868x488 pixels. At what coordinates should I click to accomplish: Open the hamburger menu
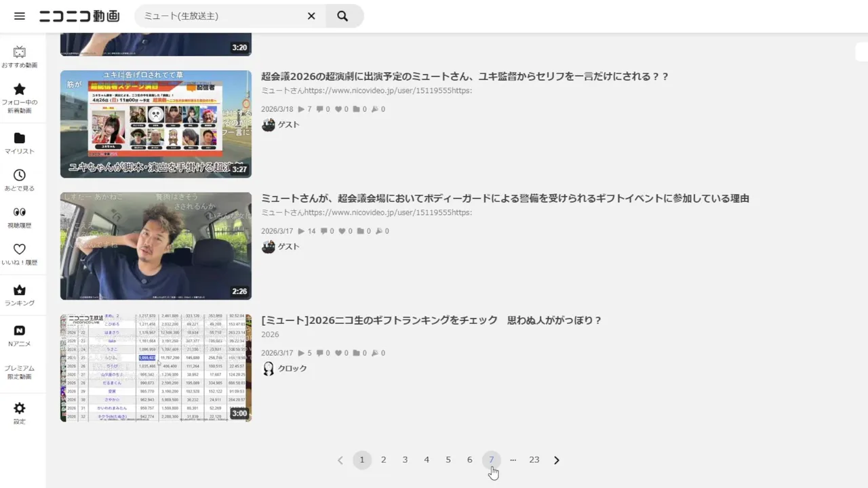[20, 16]
